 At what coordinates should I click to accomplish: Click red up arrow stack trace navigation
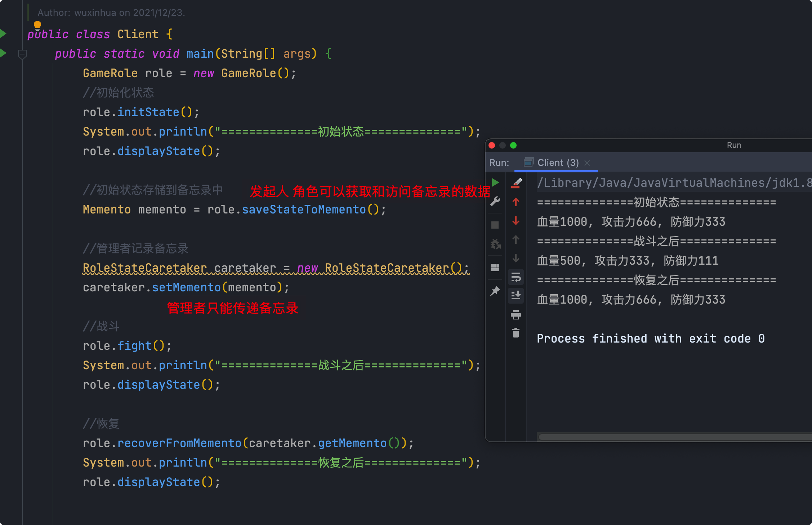pos(516,202)
